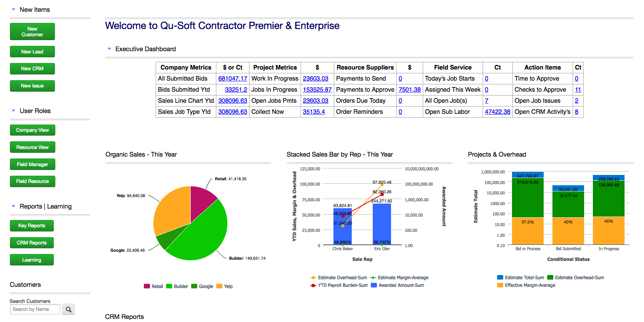Open the Learning button
The height and width of the screenshot is (322, 644).
coord(32,260)
